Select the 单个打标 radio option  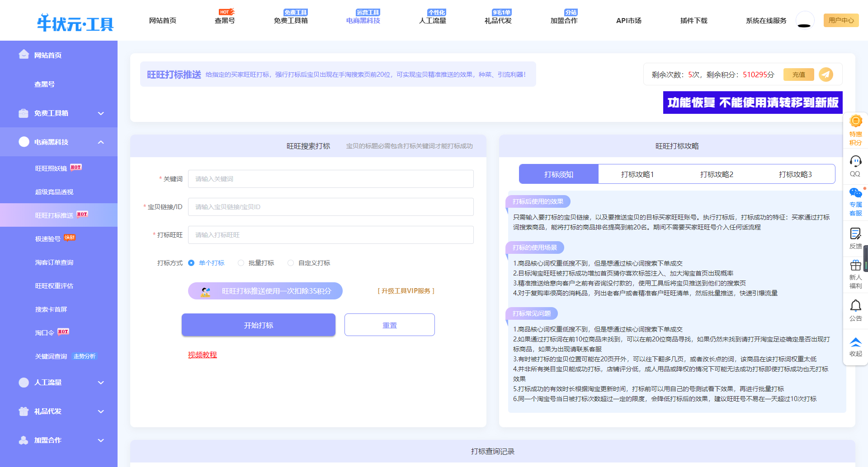coord(191,263)
